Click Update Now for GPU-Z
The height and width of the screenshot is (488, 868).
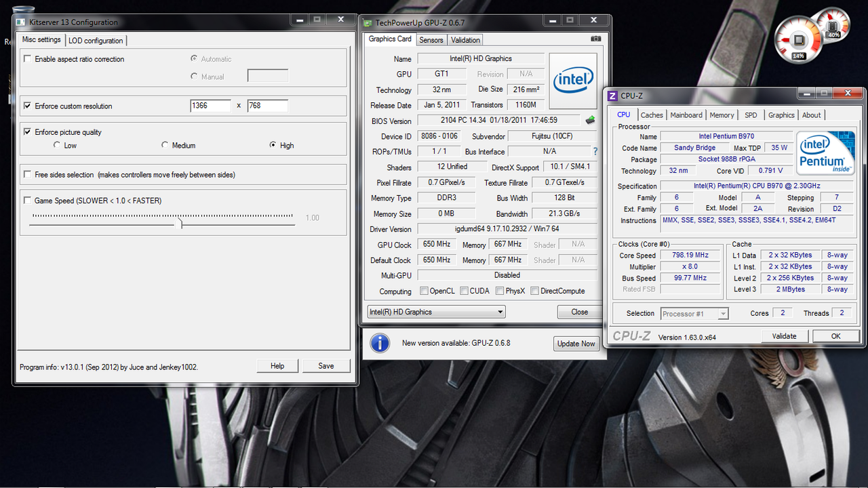tap(576, 344)
